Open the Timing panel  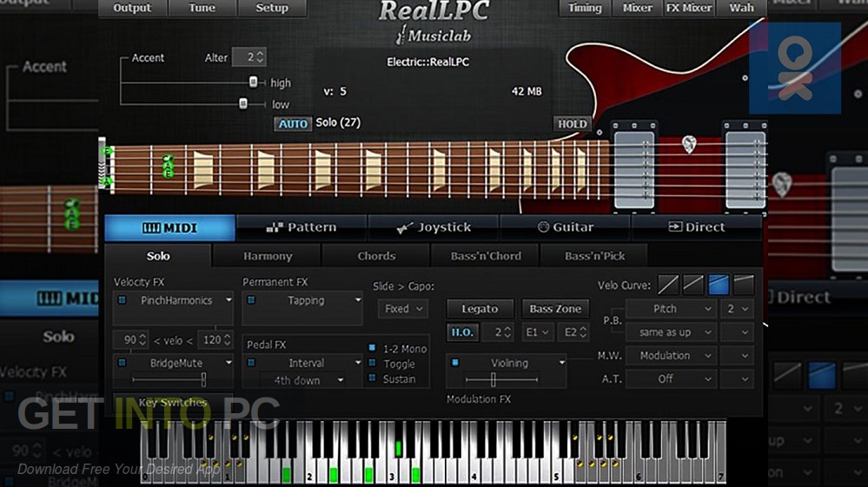(585, 8)
